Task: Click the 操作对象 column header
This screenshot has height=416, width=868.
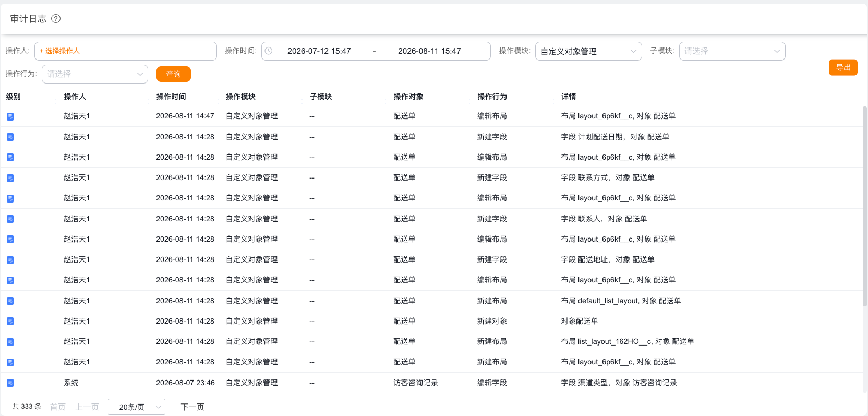Action: 408,97
